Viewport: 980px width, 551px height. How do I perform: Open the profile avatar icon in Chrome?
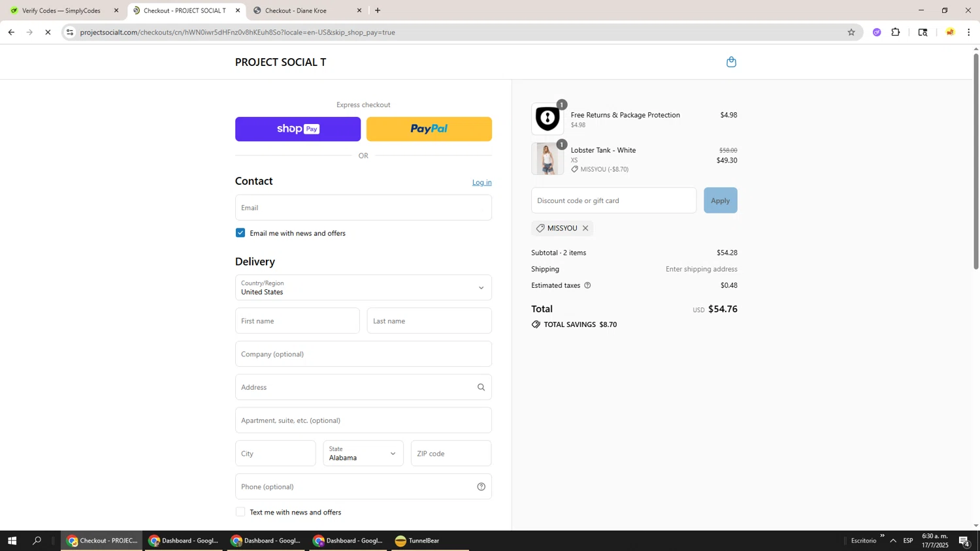point(950,32)
